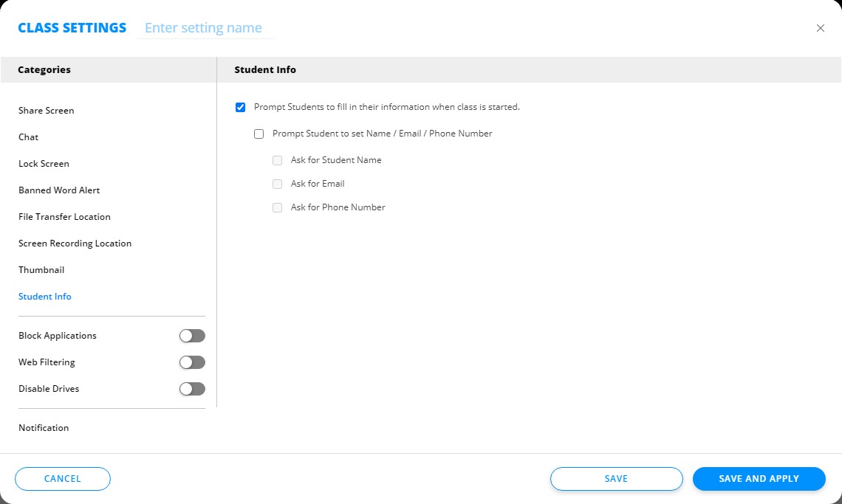This screenshot has width=842, height=504.
Task: Tick the Ask for Email checkbox
Action: pos(277,184)
